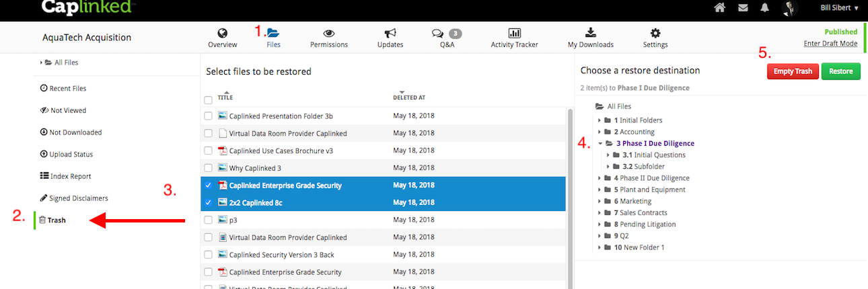Show Not Viewed files

point(63,110)
